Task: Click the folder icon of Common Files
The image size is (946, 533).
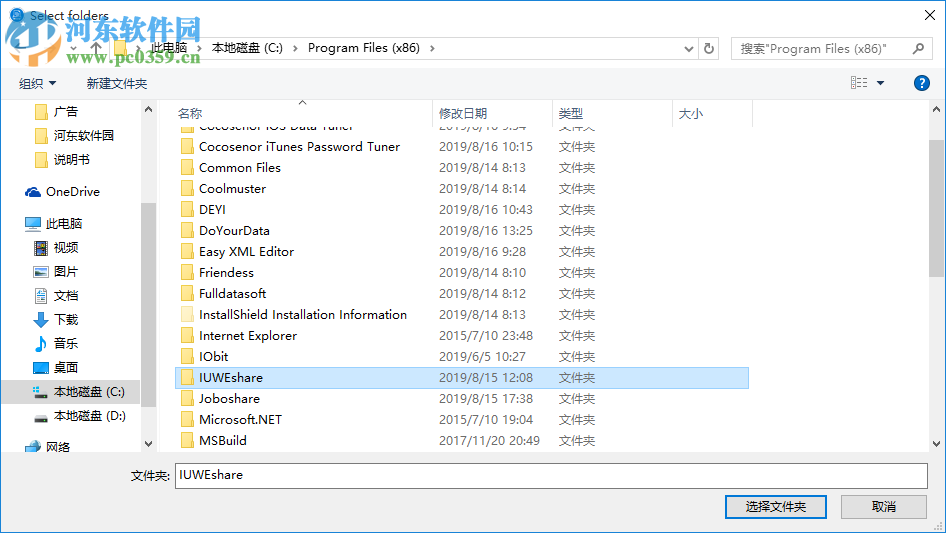Action: tap(188, 168)
